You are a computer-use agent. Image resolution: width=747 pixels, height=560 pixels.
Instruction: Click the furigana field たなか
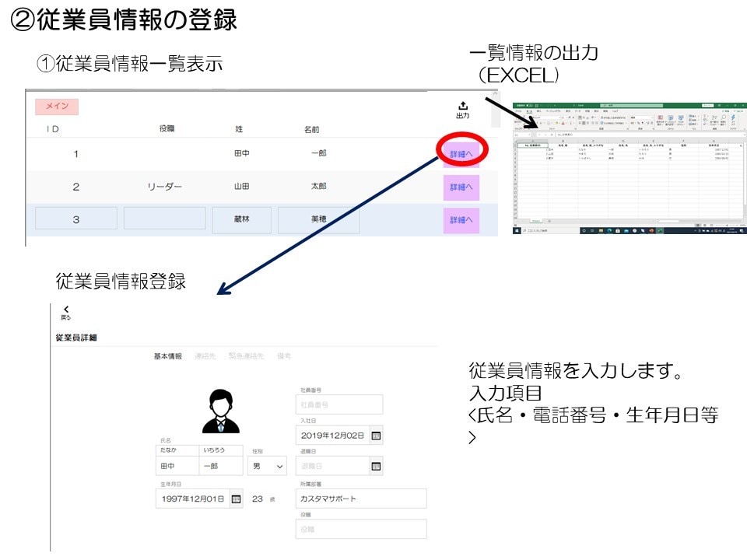pos(177,450)
